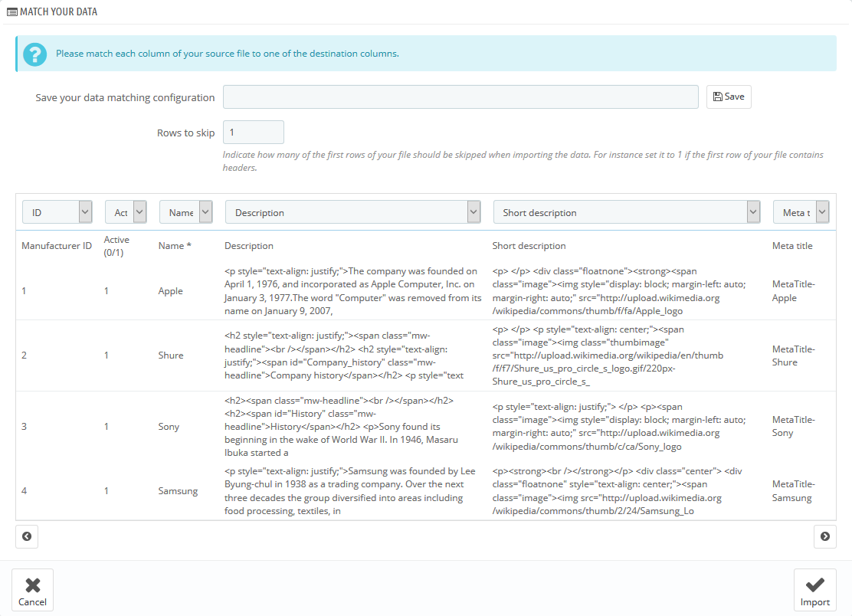Cancel the import

click(33, 590)
